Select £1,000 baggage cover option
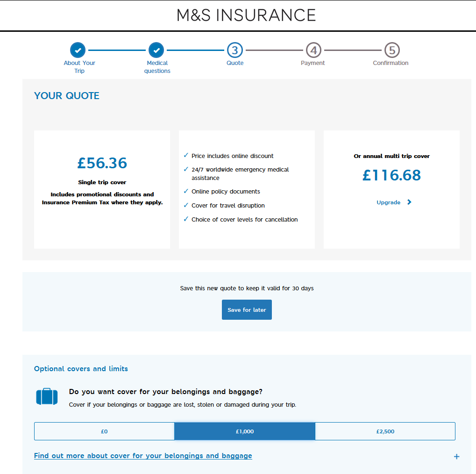The image size is (476, 474). pos(245,431)
